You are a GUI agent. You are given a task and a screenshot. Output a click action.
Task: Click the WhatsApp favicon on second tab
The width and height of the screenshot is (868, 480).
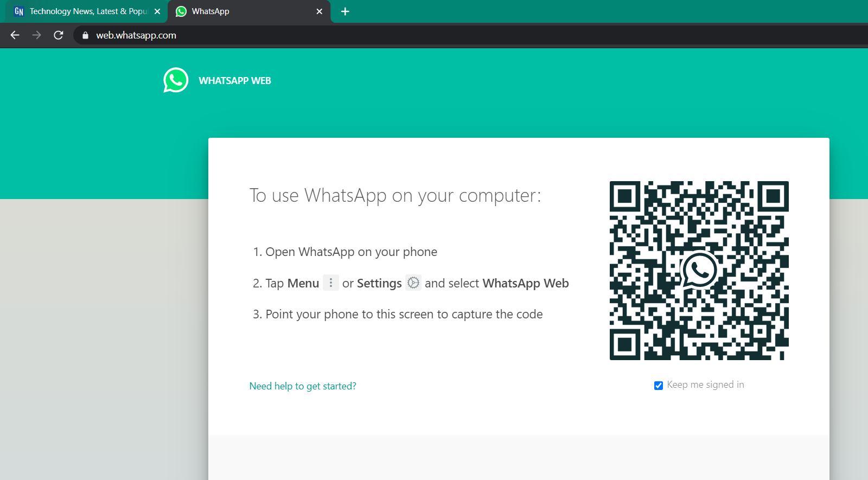(x=181, y=11)
